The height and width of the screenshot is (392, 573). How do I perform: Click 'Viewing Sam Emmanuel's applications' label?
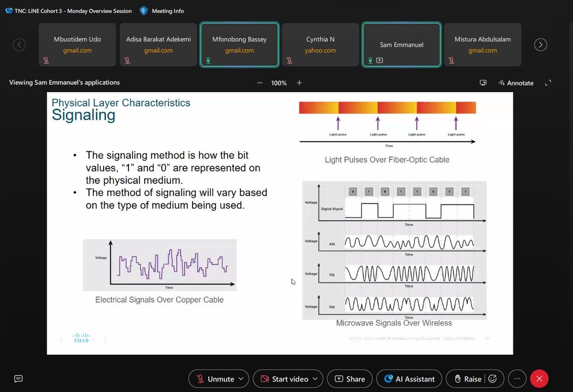click(64, 83)
